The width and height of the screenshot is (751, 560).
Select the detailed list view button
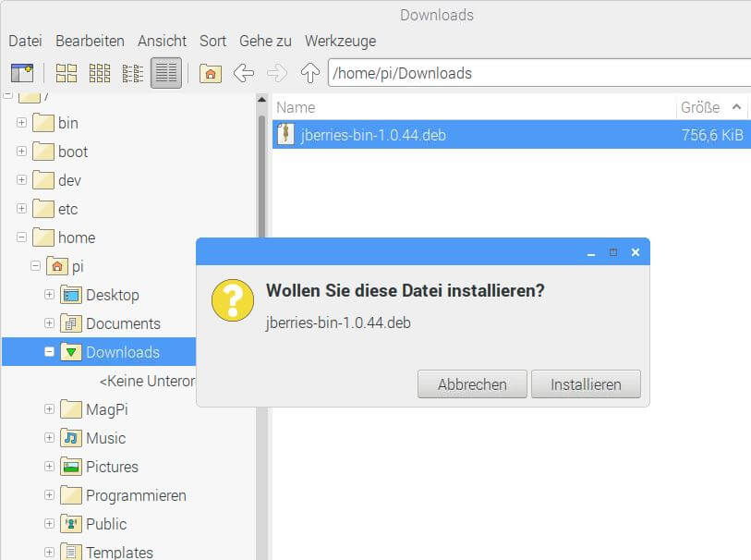(x=166, y=73)
